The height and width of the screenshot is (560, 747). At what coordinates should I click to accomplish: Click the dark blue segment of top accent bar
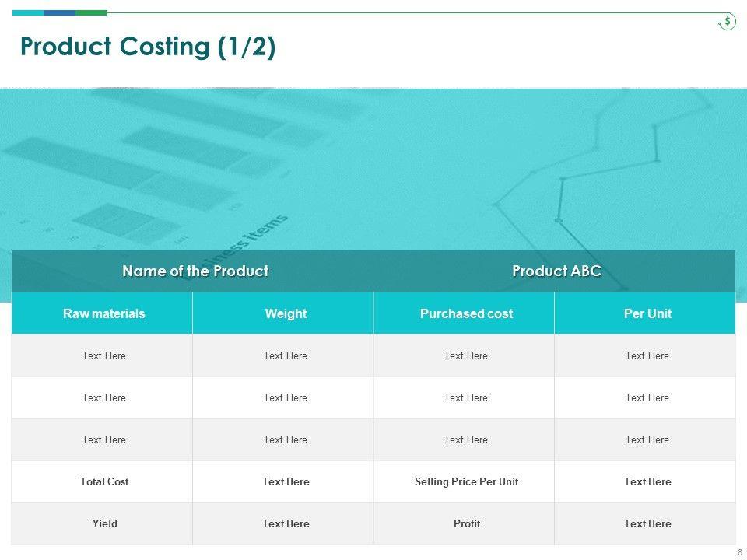59,12
